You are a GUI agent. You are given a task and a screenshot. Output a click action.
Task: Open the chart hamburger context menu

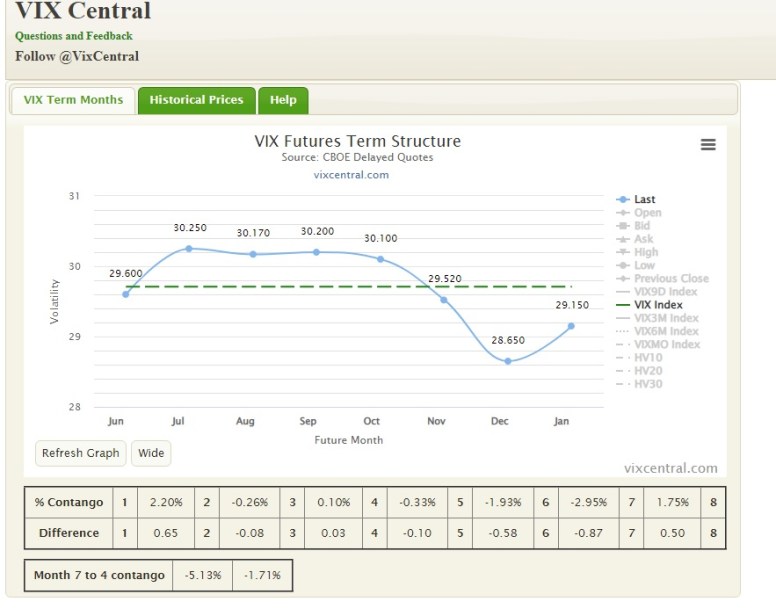[708, 145]
